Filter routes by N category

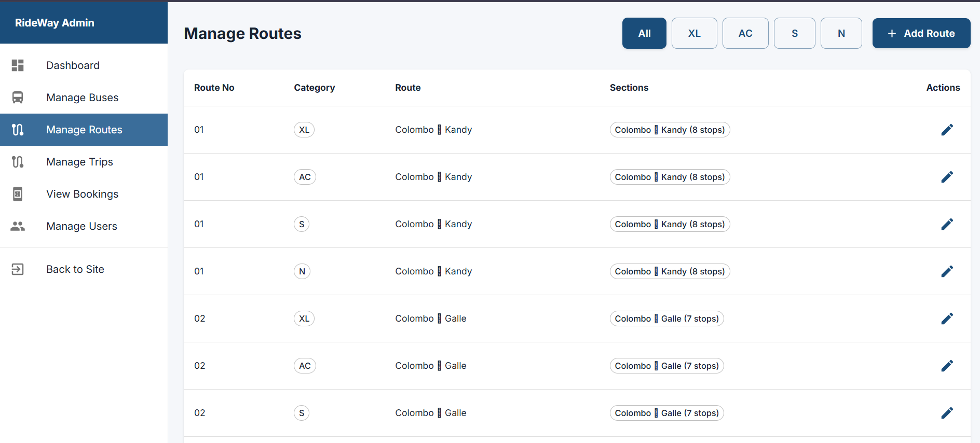841,33
